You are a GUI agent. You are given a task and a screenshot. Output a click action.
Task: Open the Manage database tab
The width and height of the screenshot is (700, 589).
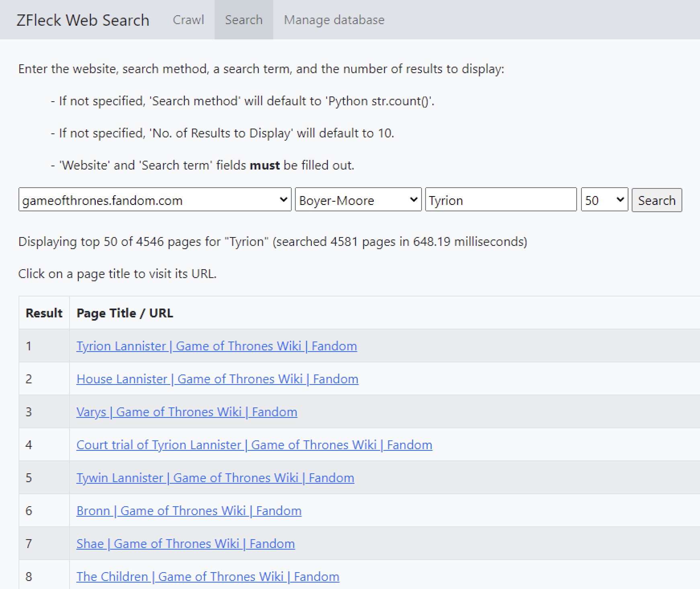[334, 20]
